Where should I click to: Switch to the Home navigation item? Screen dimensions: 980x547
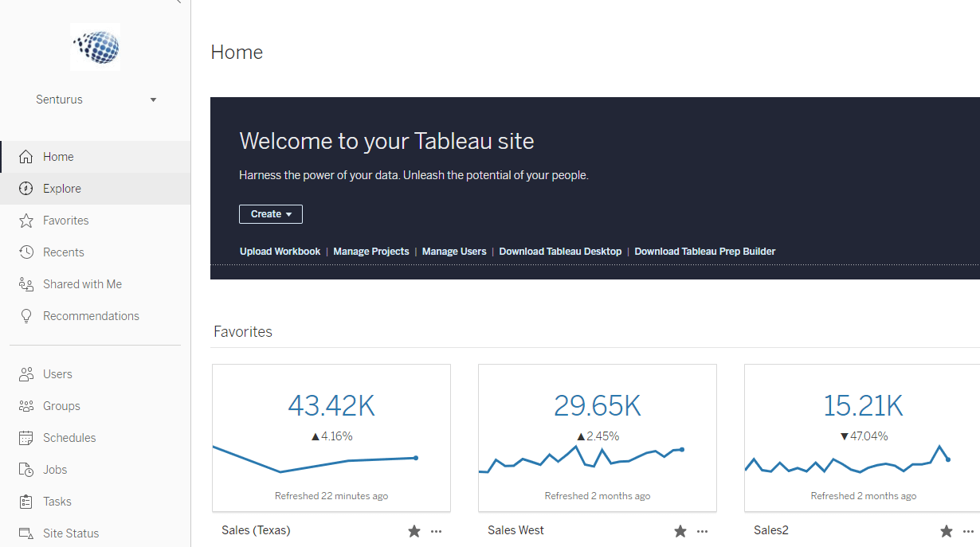click(x=59, y=156)
